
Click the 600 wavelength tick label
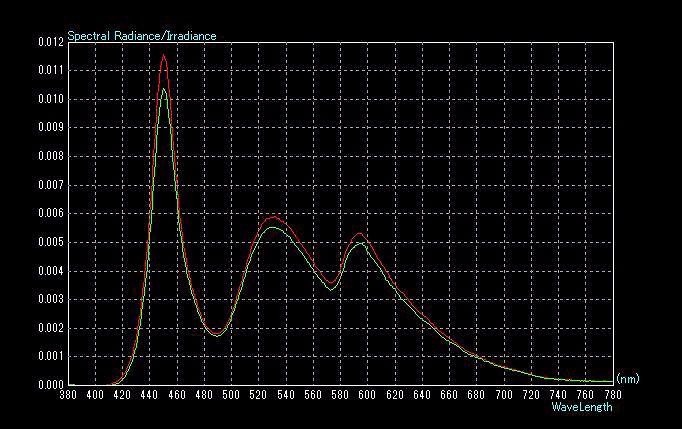368,395
